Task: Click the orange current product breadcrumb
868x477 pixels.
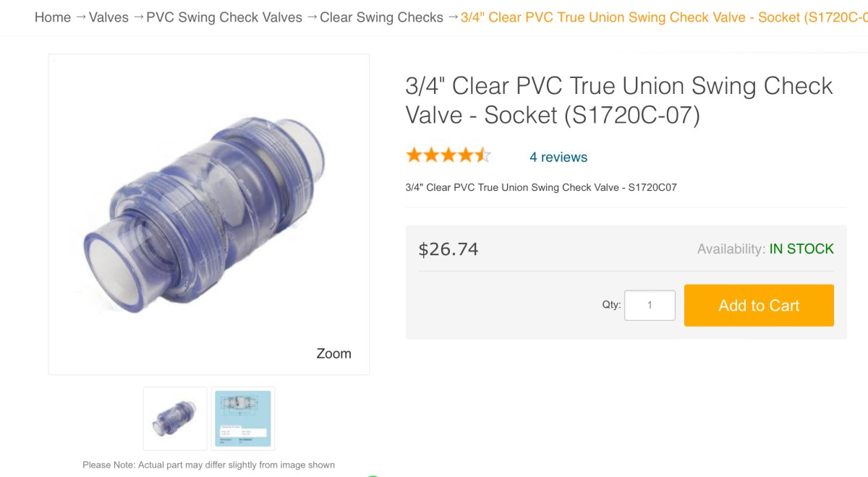Action: tap(663, 17)
